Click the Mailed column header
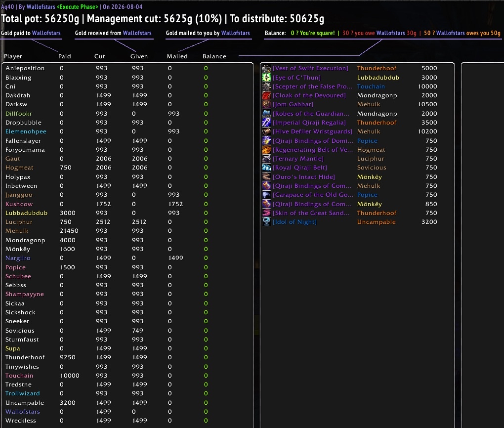The width and height of the screenshot is (504, 428). tap(177, 56)
